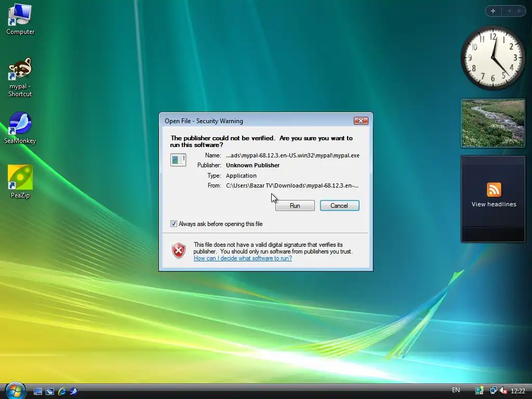The width and height of the screenshot is (532, 399).
Task: Click the RSS feed icon in gadget
Action: pyautogui.click(x=494, y=190)
